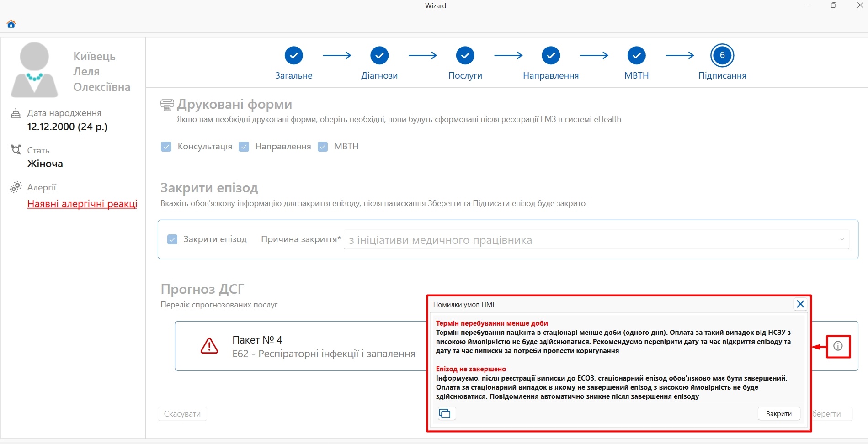Click the Термін перебування менше доби heading
868x444 pixels.
(x=492, y=323)
